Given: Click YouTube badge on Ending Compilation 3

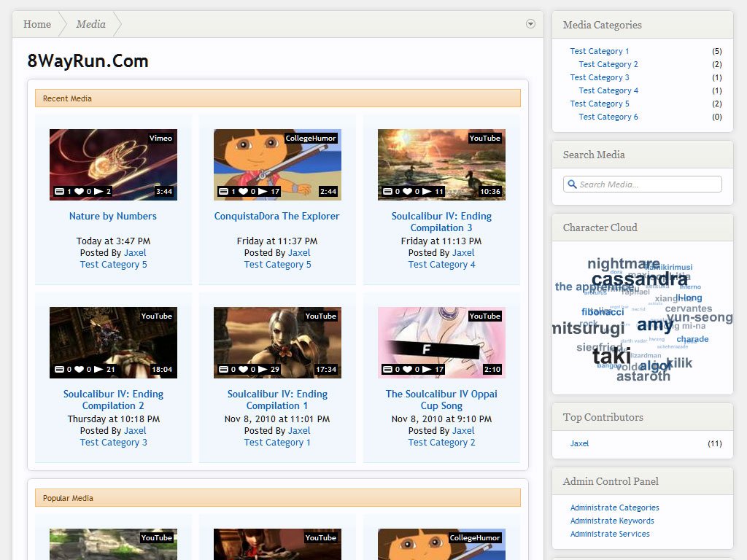Looking at the screenshot, I should (484, 138).
